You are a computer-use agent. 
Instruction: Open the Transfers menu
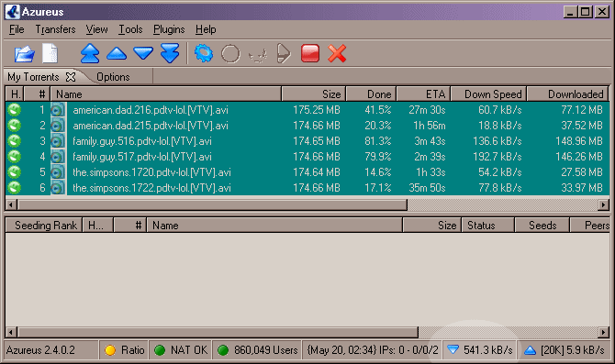click(x=55, y=29)
